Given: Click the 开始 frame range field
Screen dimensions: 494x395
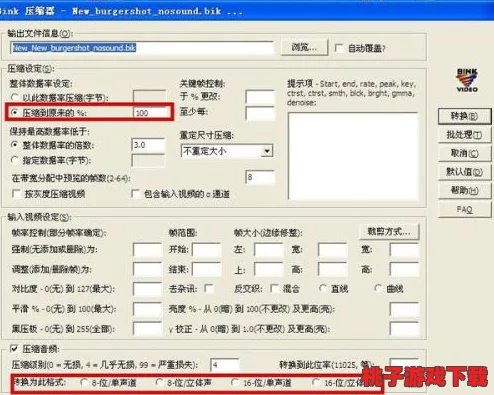Looking at the screenshot, I should click(207, 250).
